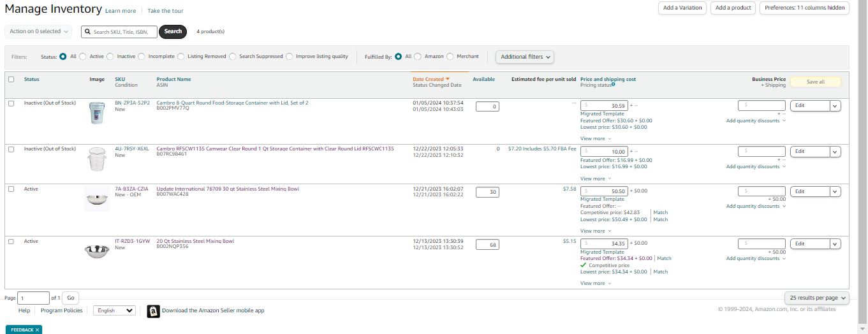This screenshot has width=868, height=334.
Task: Open 20 Qt mixing bowl product image
Action: 98,250
